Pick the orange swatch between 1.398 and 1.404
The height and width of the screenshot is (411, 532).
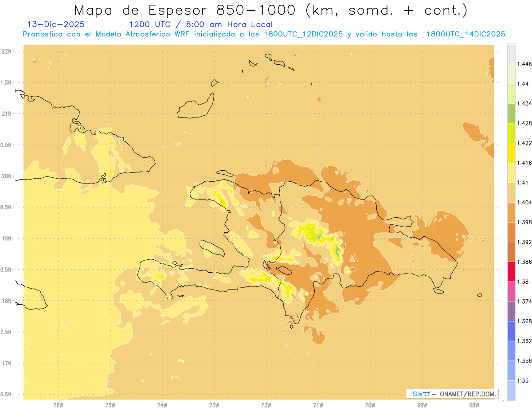[x=511, y=212]
